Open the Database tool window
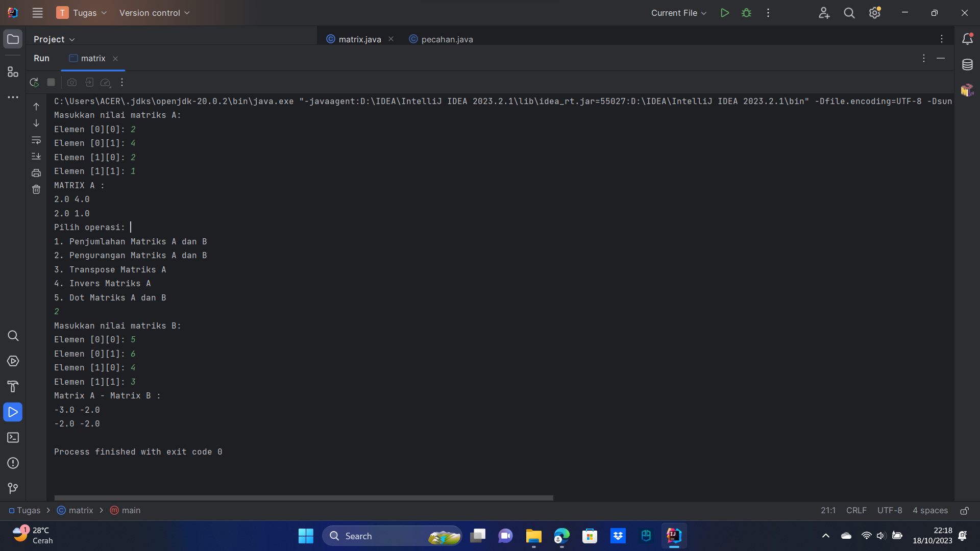 [968, 64]
